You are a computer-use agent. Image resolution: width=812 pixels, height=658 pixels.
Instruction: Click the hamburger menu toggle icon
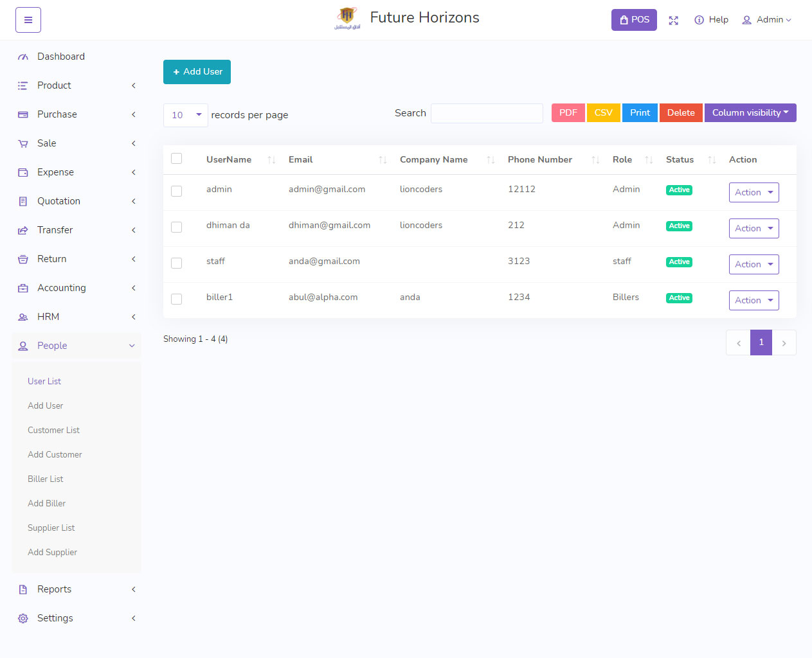tap(28, 20)
